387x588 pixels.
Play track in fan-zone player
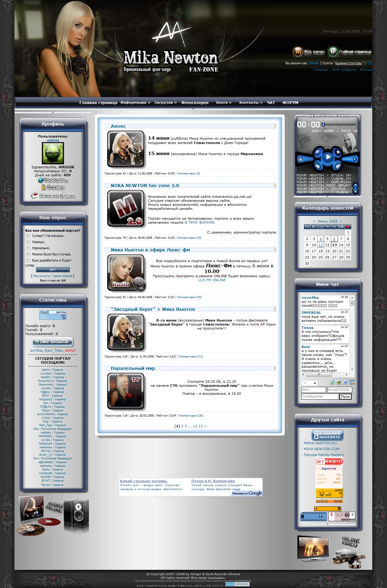coord(328,157)
